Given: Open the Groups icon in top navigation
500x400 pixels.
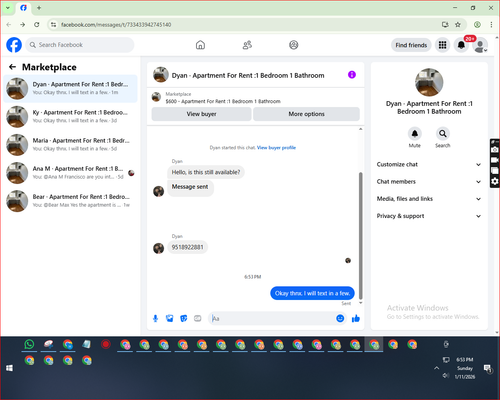Looking at the screenshot, I should (x=294, y=45).
